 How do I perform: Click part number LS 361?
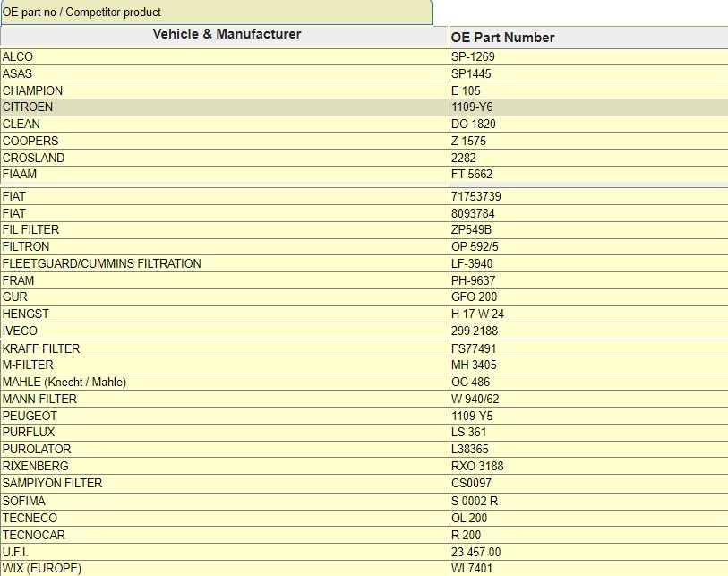pyautogui.click(x=468, y=432)
